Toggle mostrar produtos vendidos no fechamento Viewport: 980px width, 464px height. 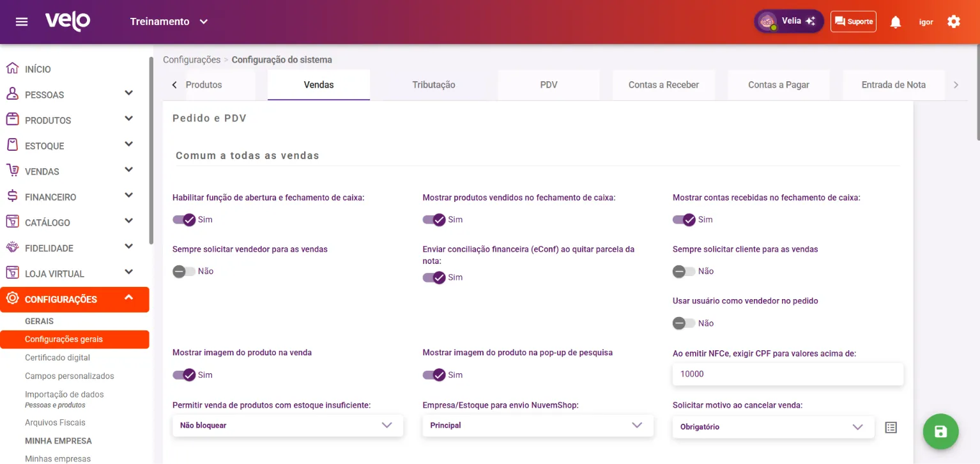click(x=434, y=220)
